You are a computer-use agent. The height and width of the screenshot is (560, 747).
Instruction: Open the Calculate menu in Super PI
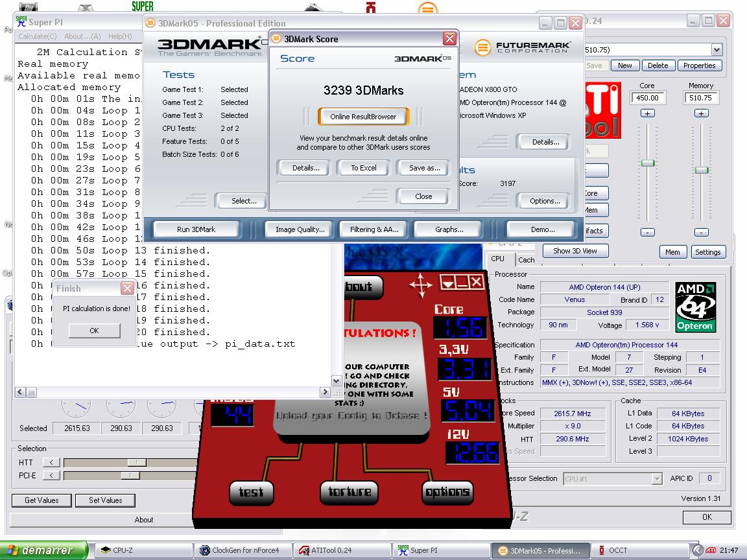point(37,36)
